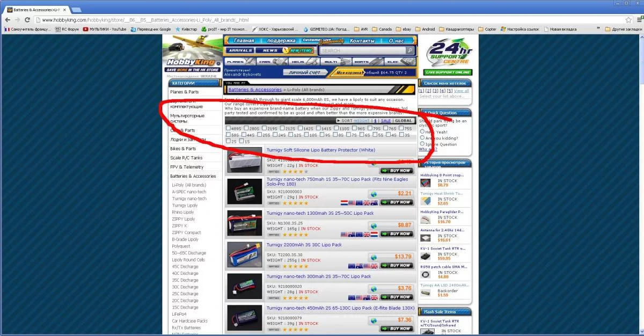Open the Chrome wrench menu
Viewport: 644px width, 336px height.
click(x=638, y=20)
